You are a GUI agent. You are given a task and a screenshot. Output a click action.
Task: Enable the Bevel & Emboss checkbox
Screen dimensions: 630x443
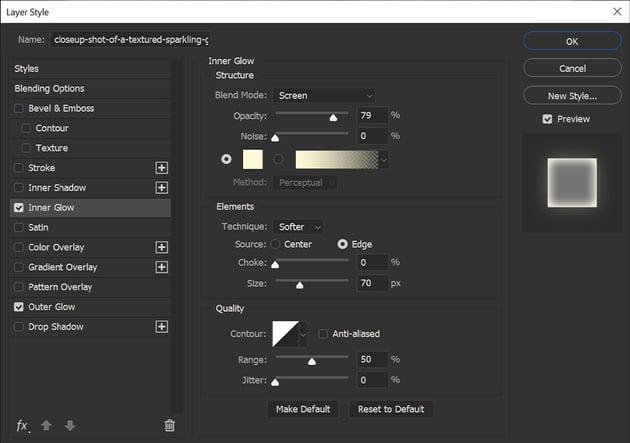[x=18, y=108]
